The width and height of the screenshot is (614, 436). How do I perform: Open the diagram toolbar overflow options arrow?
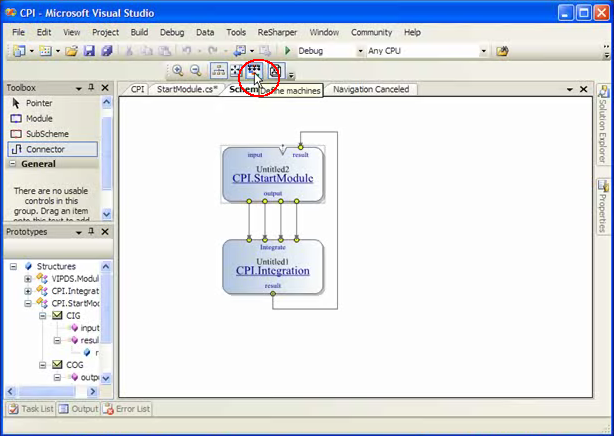pyautogui.click(x=291, y=76)
